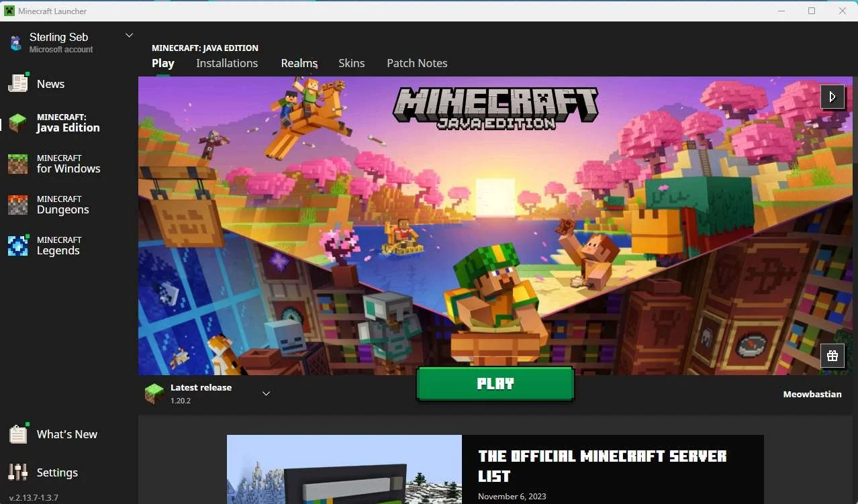Viewport: 858px width, 504px height.
Task: Switch to the Installations tab
Action: pos(227,63)
